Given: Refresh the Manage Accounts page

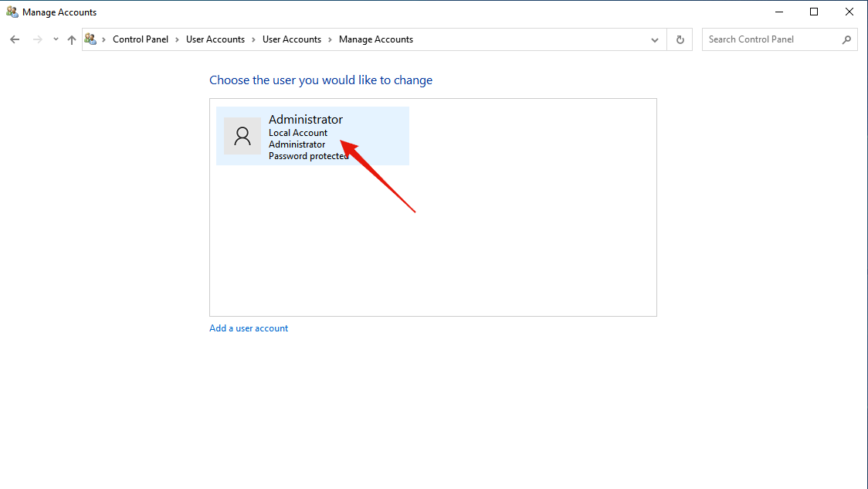Looking at the screenshot, I should coord(680,39).
